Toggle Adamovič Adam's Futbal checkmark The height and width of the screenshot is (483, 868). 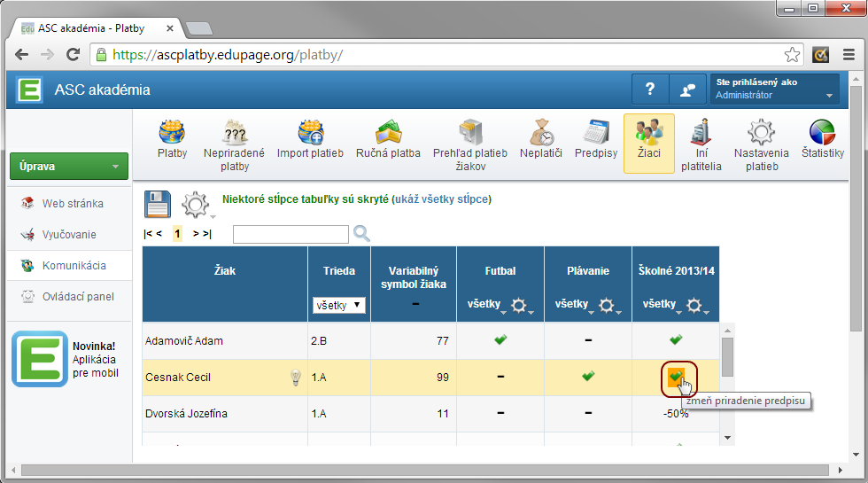point(500,340)
